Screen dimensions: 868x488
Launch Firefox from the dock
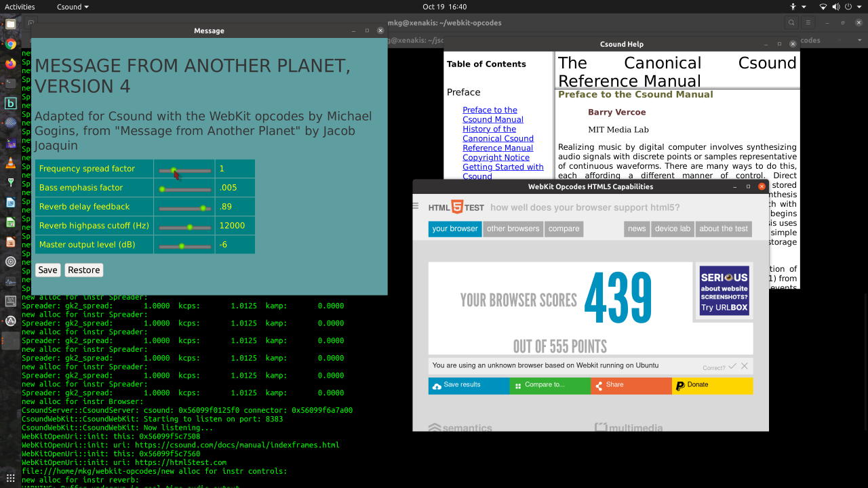(x=10, y=64)
